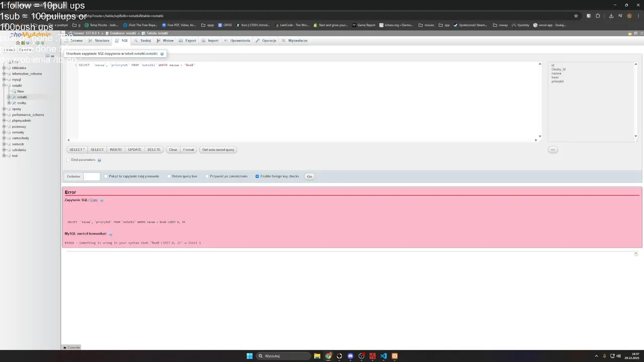Viewport: 644px width, 362px height.
Task: Open the Operacje tab
Action: pos(266,40)
